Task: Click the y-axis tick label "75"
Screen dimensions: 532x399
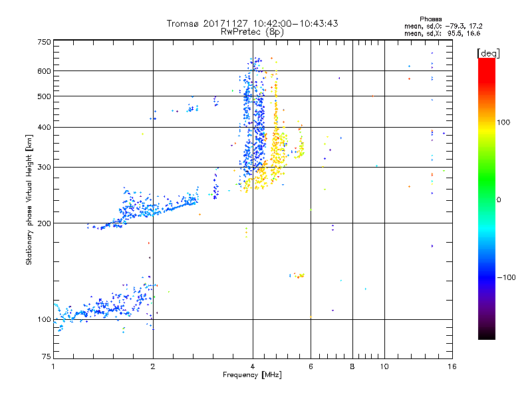Action: 47,356
